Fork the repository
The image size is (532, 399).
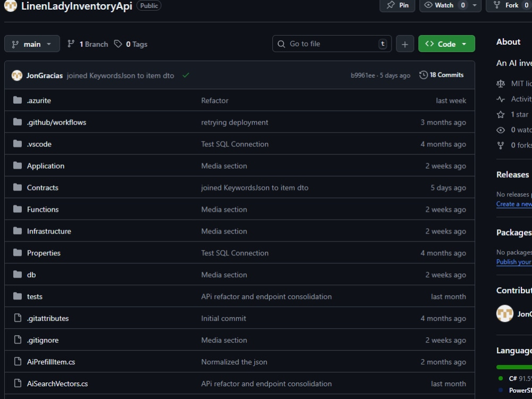[511, 5]
